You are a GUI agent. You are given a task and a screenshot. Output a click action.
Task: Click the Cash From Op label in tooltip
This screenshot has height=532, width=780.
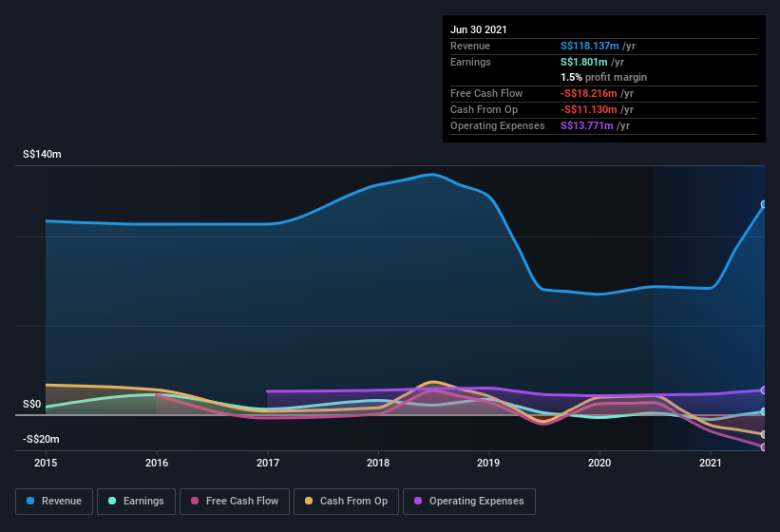(x=484, y=109)
